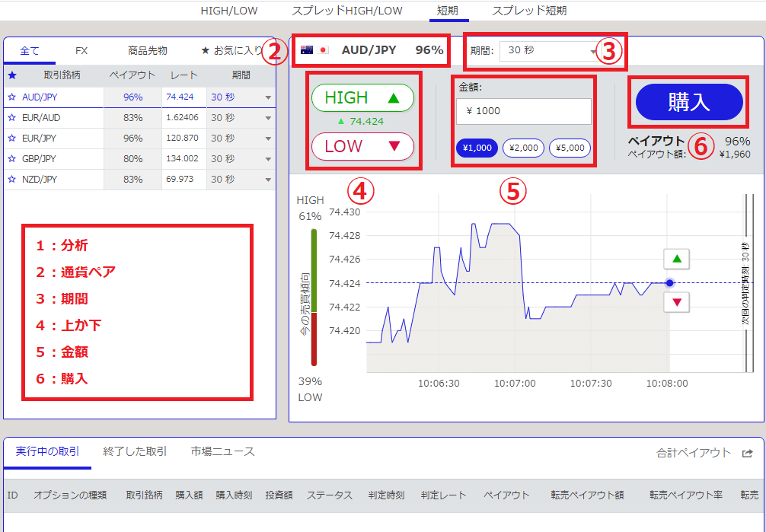
Task: Click the 今の売買傾向 green-red sentiment bar
Action: point(314,297)
